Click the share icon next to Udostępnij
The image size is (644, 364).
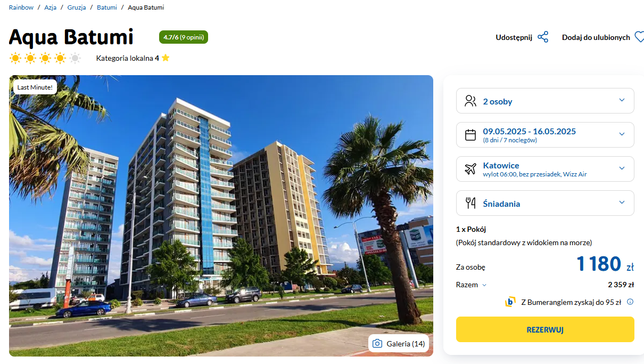pyautogui.click(x=543, y=37)
